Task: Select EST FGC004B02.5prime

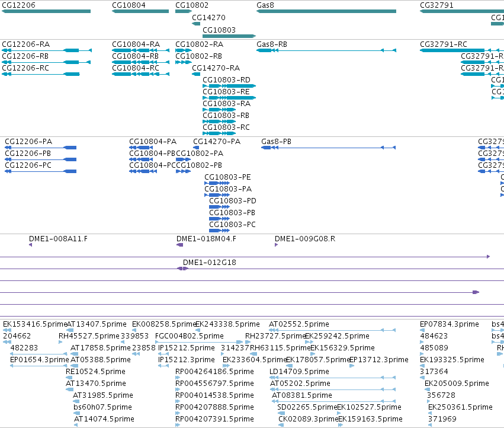Action: (x=199, y=342)
